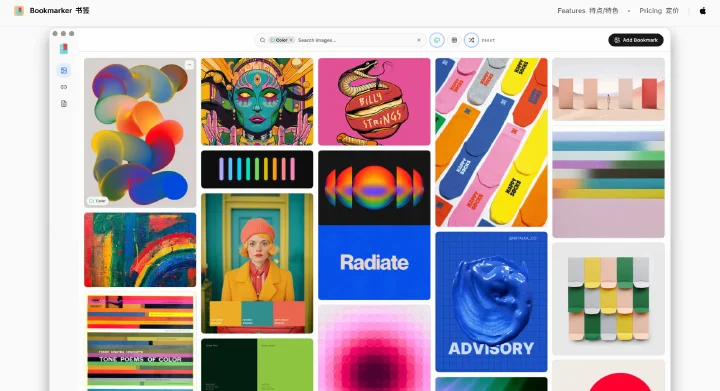
Task: Click the Bookmarker app logo in sidebar
Action: (64, 49)
